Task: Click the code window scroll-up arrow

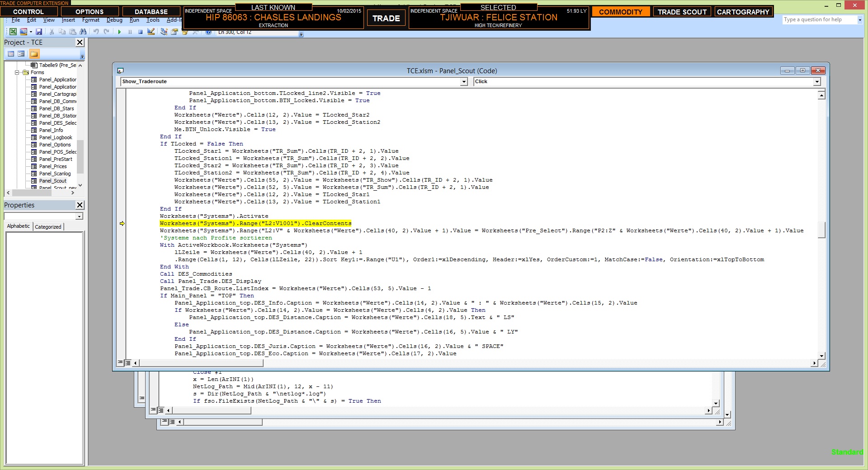Action: pos(821,95)
